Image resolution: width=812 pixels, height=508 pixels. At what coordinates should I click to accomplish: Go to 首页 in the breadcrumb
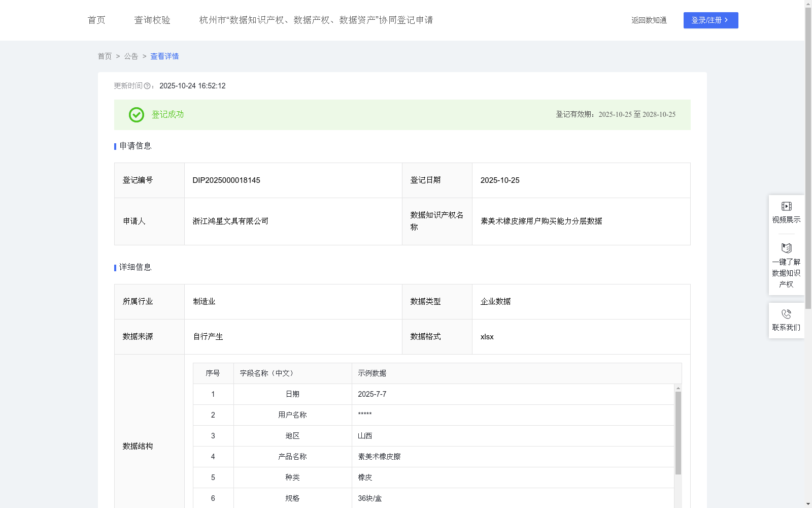click(x=105, y=56)
